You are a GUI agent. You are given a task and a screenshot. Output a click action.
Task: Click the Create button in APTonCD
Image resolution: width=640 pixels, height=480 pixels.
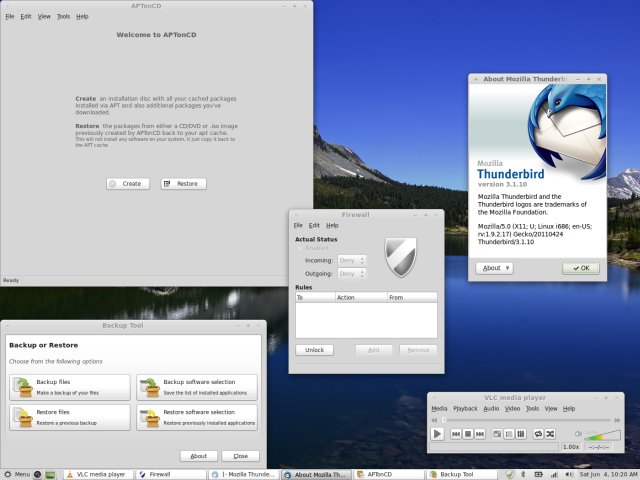[128, 184]
